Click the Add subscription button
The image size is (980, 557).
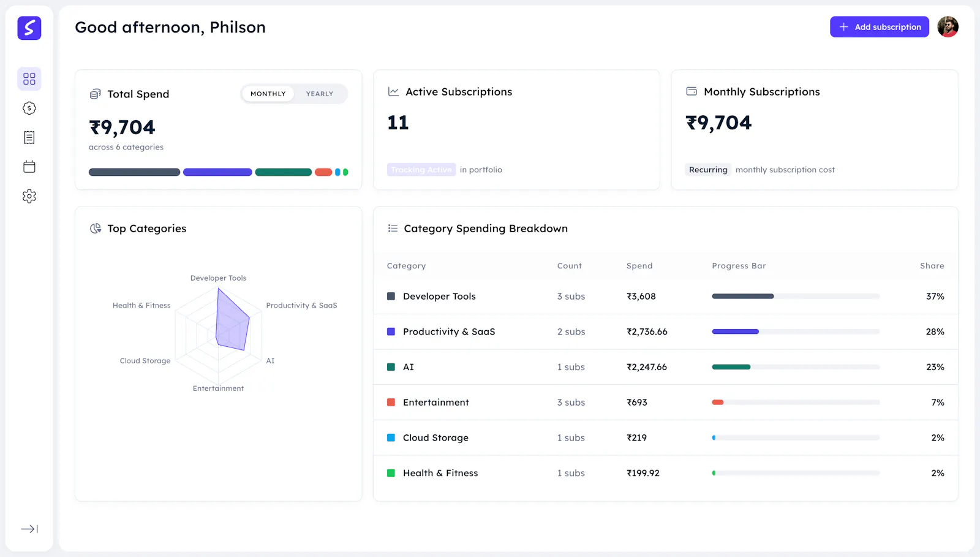(880, 27)
